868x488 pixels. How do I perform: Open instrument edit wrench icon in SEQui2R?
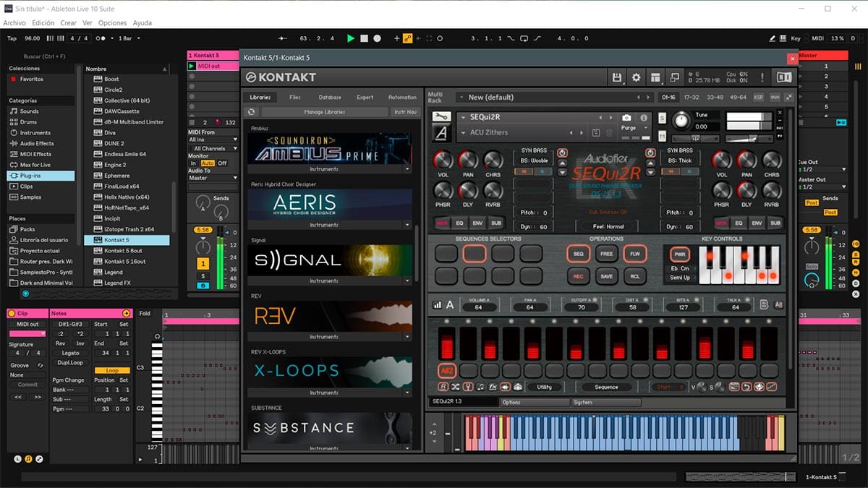click(x=441, y=116)
